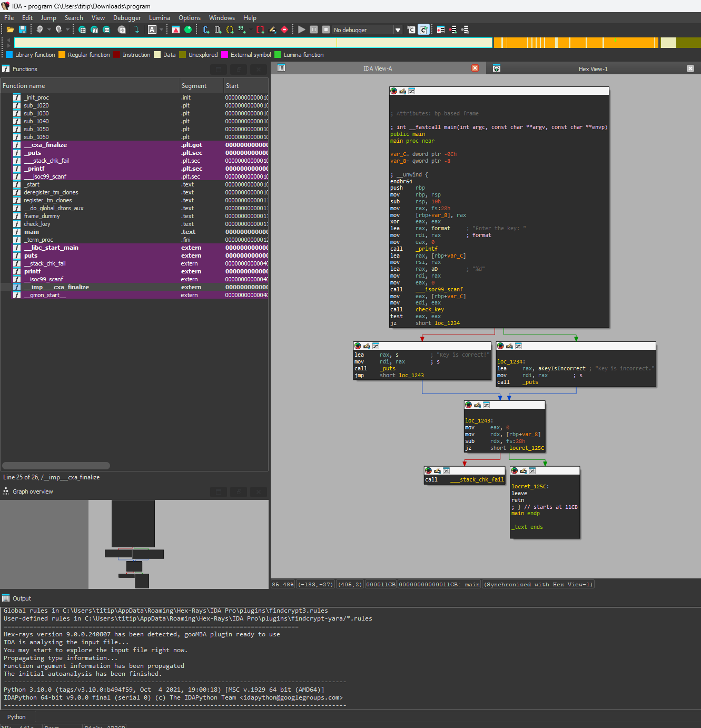Select the check_key function row

click(134, 224)
